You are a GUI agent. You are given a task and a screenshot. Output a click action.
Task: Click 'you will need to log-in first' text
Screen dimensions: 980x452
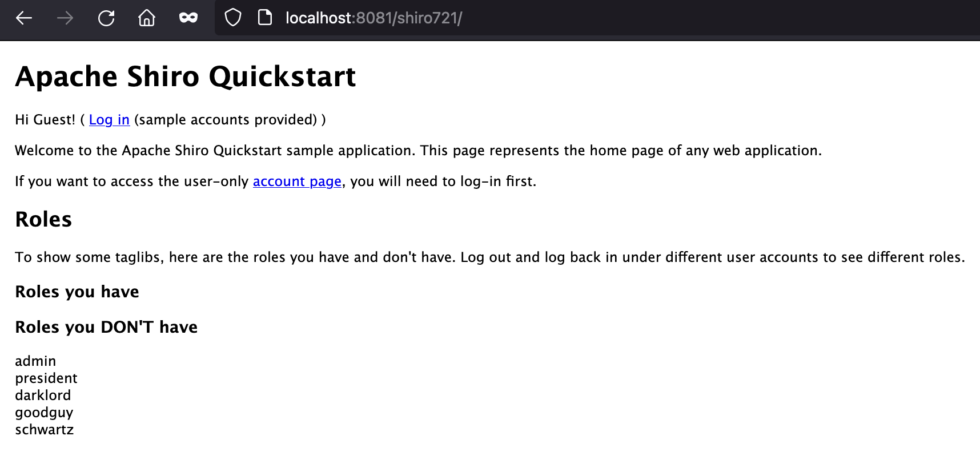tap(443, 181)
